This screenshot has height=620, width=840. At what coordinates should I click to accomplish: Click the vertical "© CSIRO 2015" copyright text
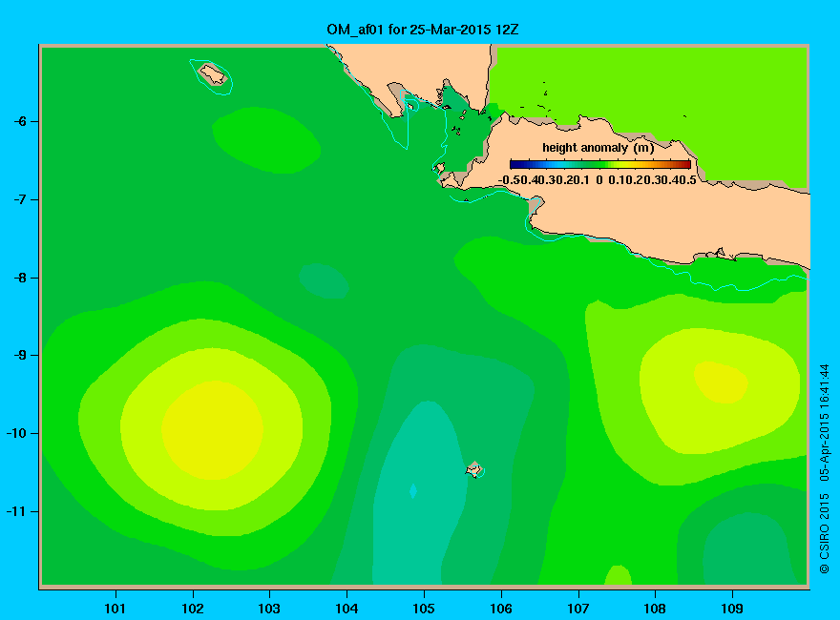(x=825, y=533)
